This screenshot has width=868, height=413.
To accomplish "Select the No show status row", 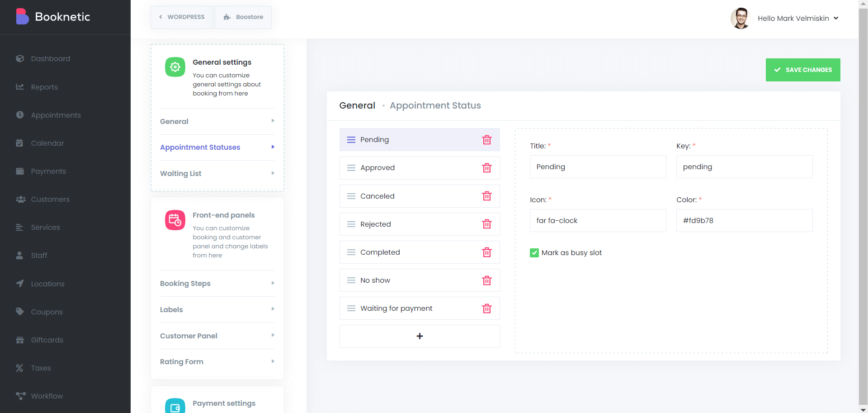I will tap(420, 280).
